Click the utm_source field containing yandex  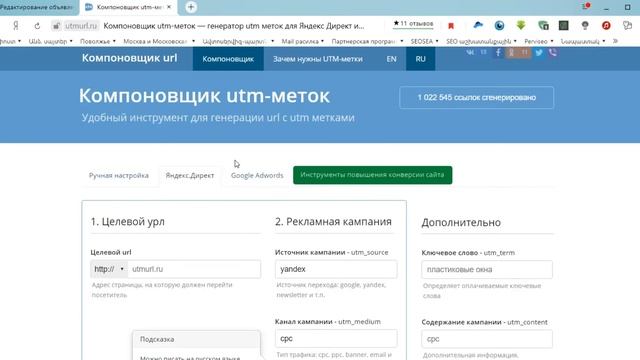336,269
